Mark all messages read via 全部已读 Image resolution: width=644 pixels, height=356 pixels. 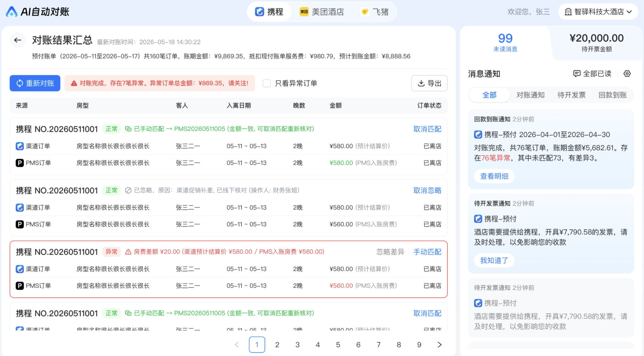click(x=592, y=73)
